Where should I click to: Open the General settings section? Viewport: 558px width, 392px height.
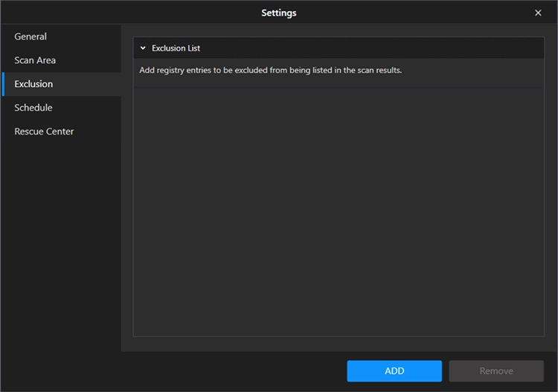tap(61, 36)
